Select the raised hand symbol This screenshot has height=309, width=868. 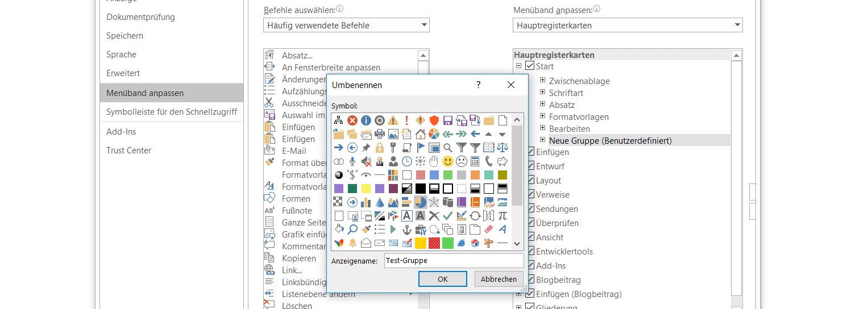(434, 161)
